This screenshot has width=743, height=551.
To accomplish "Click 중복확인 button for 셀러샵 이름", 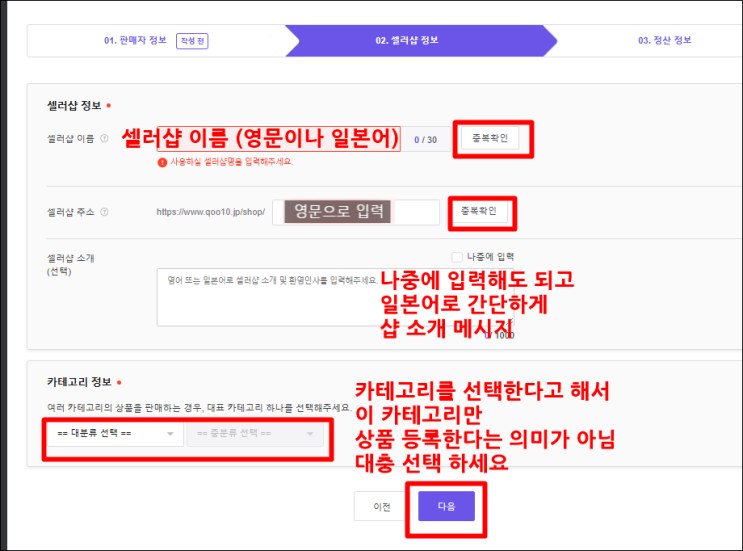I will pos(490,138).
